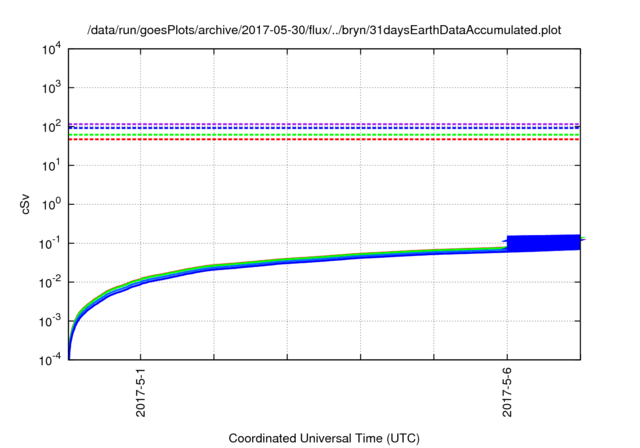Click the 10^-1 y-axis tick label
Screen dimensions: 640x448
point(50,244)
